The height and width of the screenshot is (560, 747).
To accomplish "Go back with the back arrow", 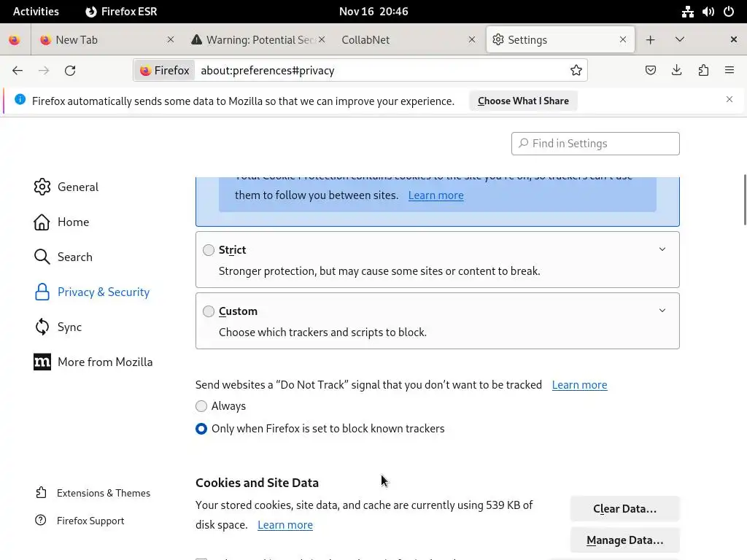I will [x=18, y=71].
